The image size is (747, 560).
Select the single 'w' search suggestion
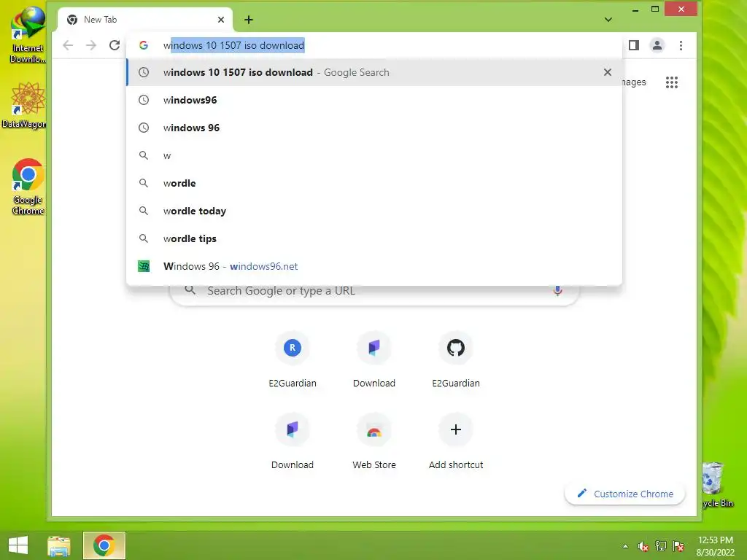pos(374,155)
